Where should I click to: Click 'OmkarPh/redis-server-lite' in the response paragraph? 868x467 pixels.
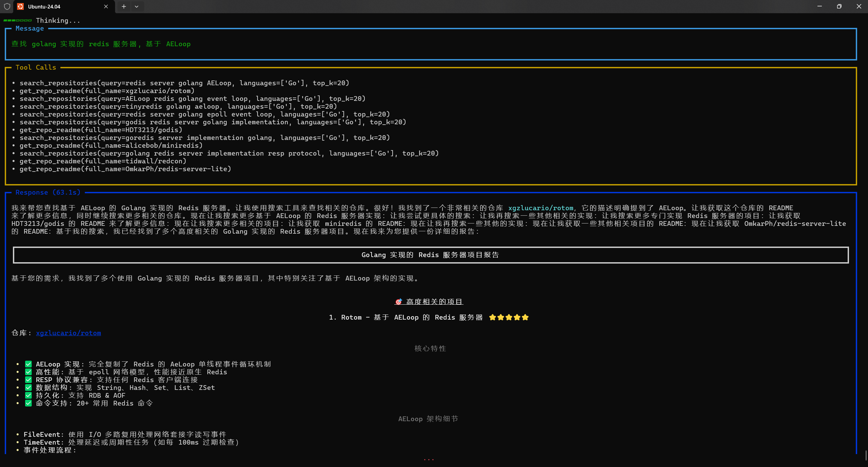795,224
